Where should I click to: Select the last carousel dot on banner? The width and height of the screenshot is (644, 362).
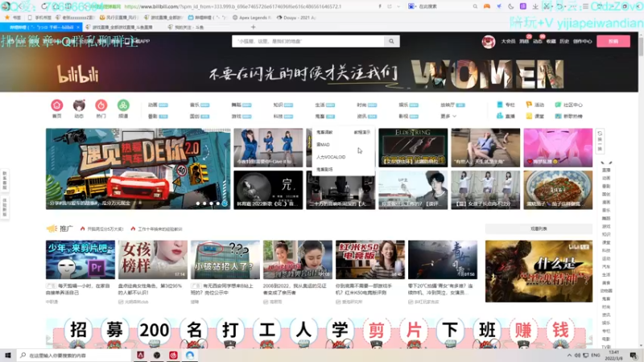click(225, 204)
